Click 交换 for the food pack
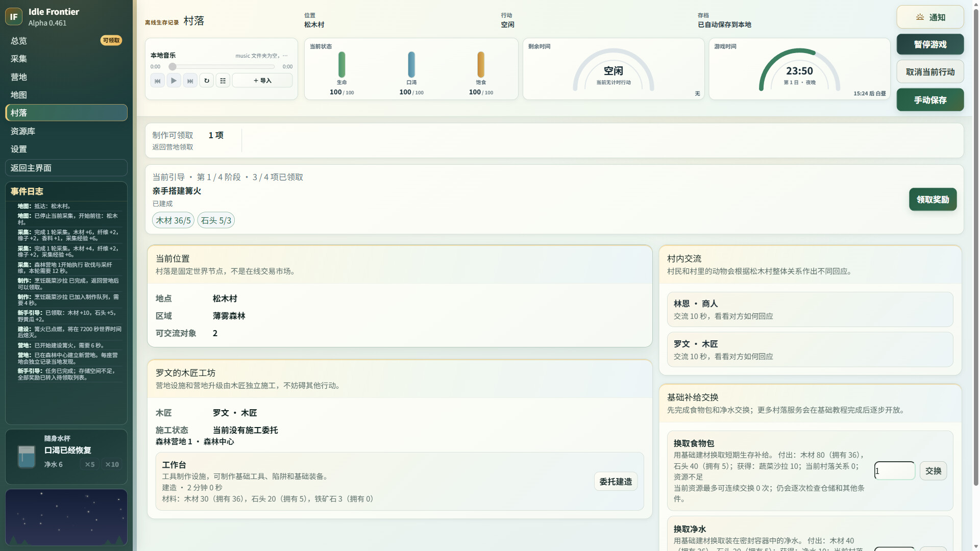The width and height of the screenshot is (980, 551). (933, 471)
